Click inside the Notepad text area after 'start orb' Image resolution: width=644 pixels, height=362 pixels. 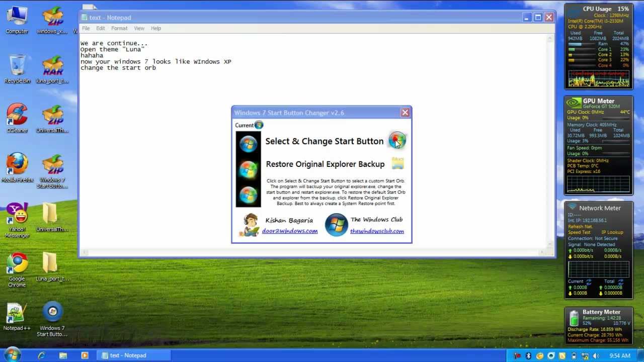coord(157,68)
